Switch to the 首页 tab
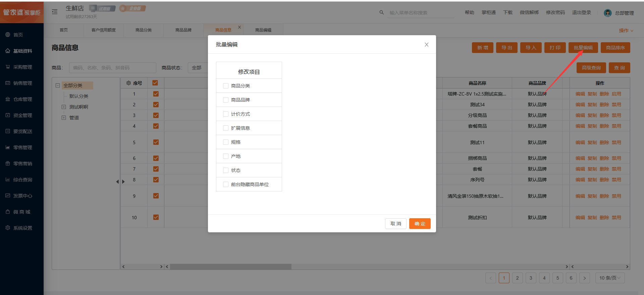Screen dimensions: 644x295 click(64, 30)
